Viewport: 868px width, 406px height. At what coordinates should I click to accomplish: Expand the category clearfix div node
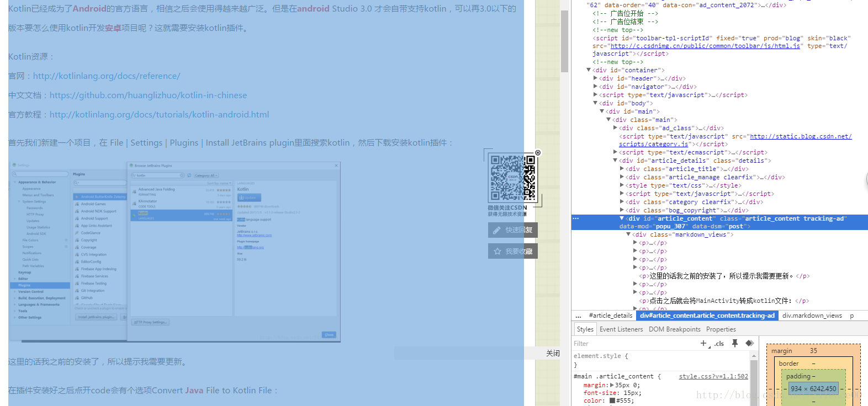pos(622,202)
